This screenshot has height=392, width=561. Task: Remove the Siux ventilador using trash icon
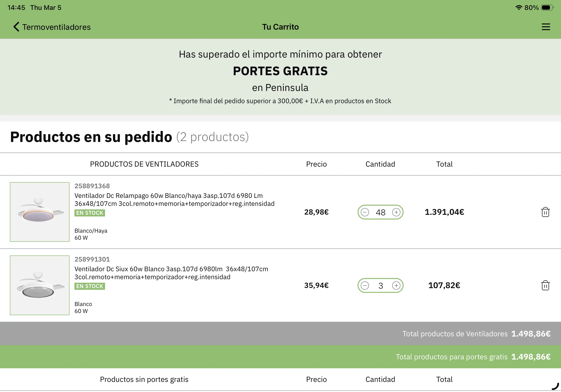pos(545,285)
